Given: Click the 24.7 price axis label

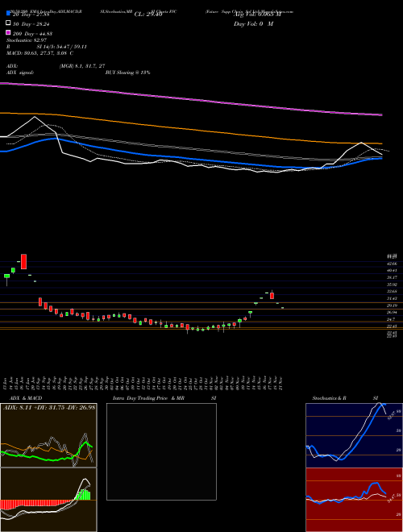Looking at the screenshot, I should coord(392,320).
